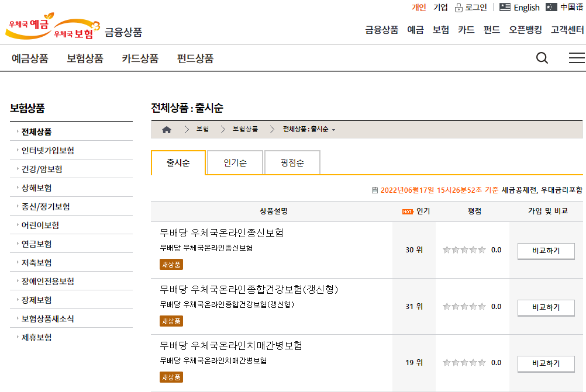
Task: Click 보험 in the breadcrumb
Action: pyautogui.click(x=202, y=129)
